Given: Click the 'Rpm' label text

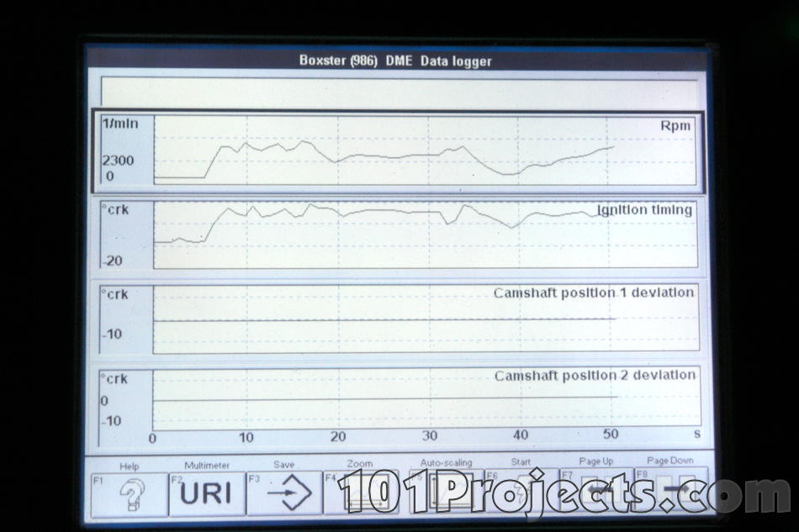Looking at the screenshot, I should [675, 126].
